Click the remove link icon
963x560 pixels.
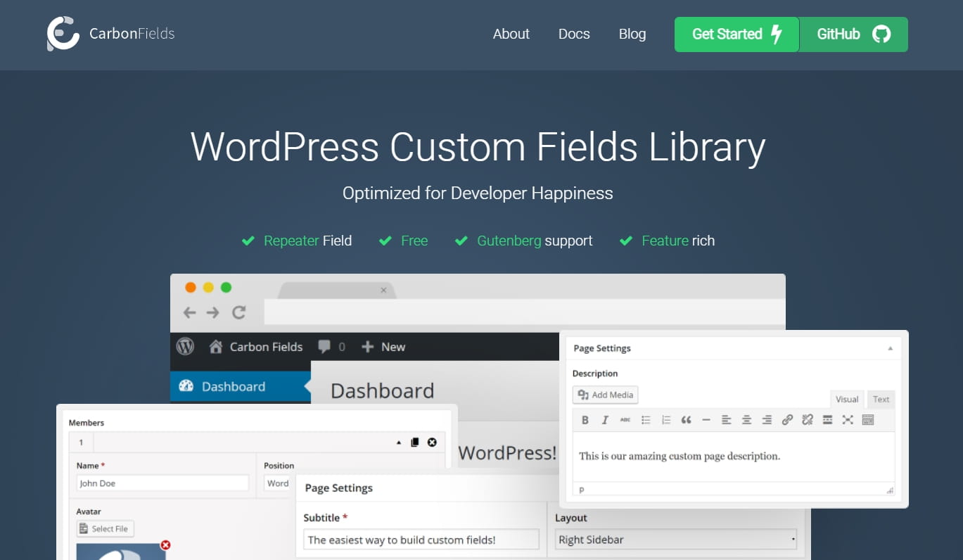point(808,420)
